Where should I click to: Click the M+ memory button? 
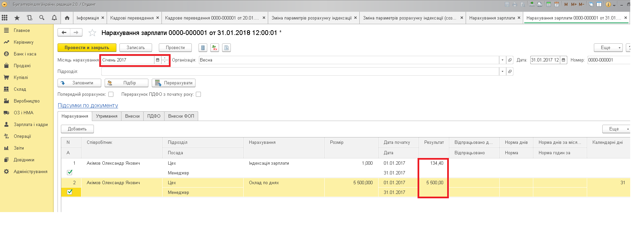click(x=574, y=4)
